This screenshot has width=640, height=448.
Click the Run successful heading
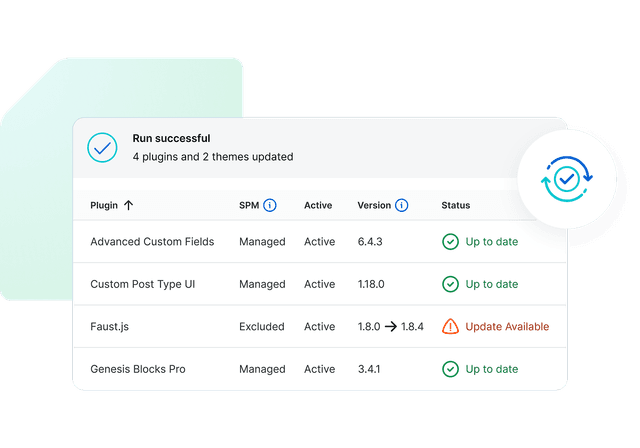pos(171,138)
